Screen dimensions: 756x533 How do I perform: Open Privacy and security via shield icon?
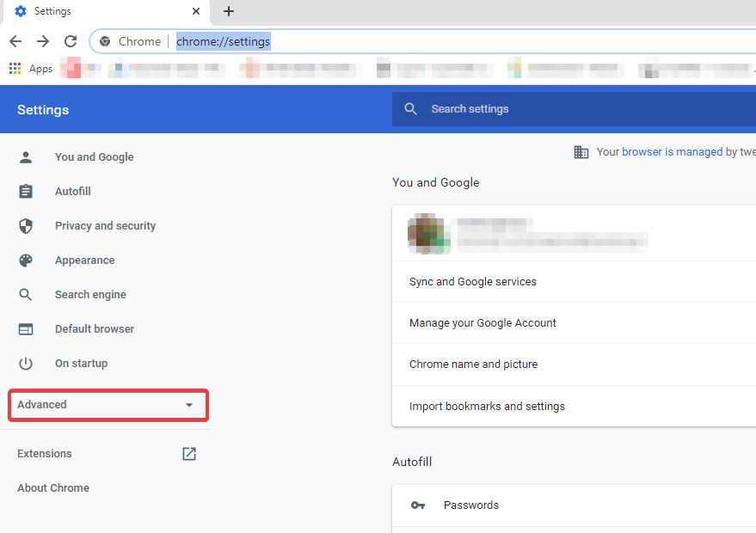(x=26, y=225)
